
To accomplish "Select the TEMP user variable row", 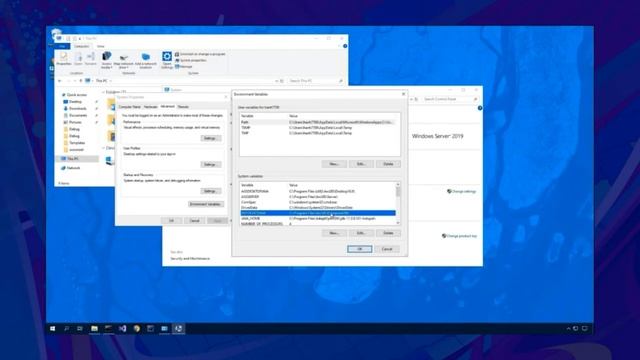I will point(318,128).
